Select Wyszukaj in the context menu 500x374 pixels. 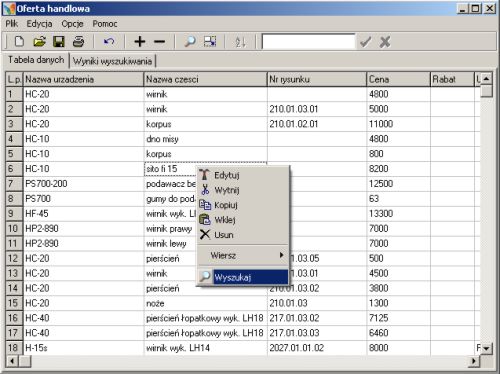point(243,277)
